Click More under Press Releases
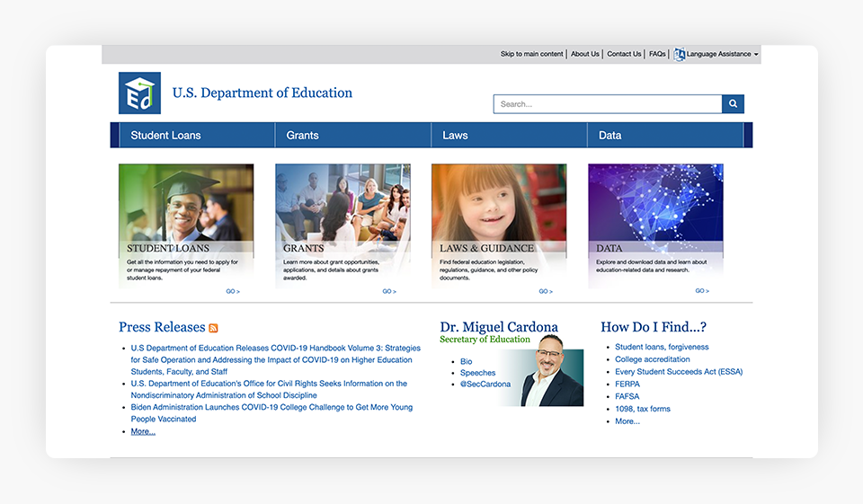This screenshot has width=863, height=504. click(x=143, y=431)
